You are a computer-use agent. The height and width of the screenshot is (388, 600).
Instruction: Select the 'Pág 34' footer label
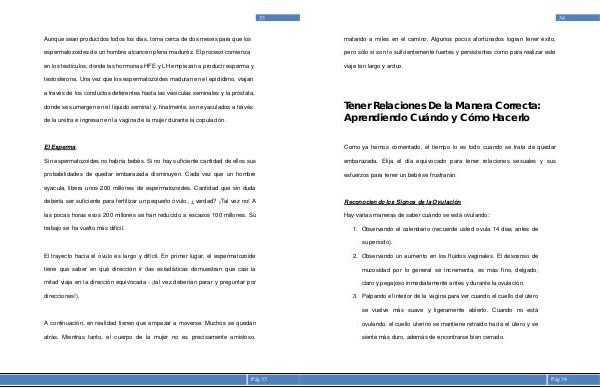[x=559, y=379]
